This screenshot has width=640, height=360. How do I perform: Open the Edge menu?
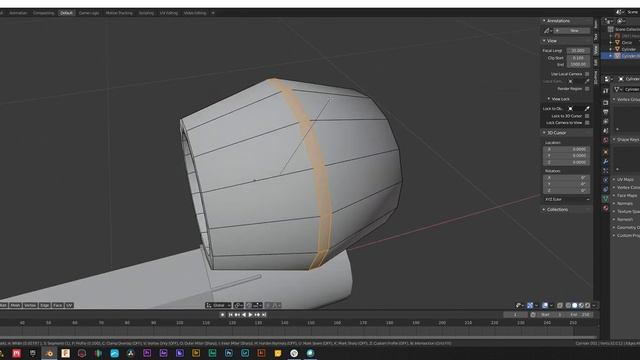point(44,305)
